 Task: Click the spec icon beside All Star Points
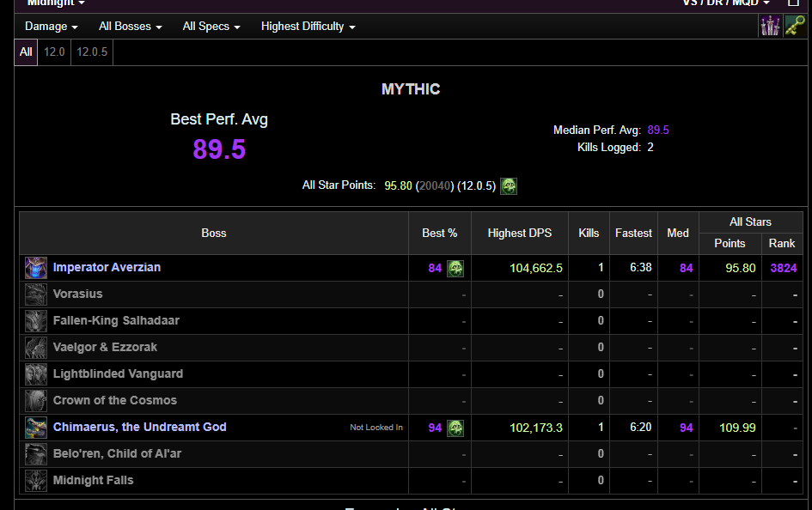tap(509, 185)
